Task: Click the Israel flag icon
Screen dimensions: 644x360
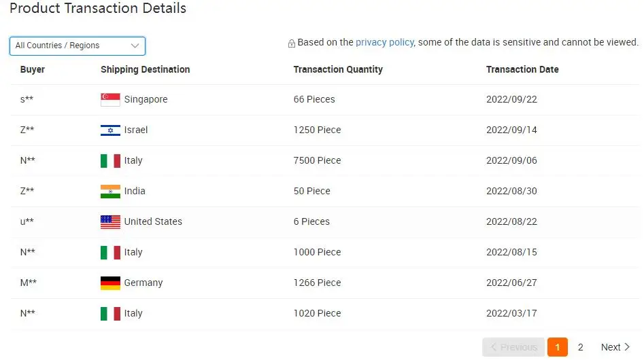Action: pos(110,130)
